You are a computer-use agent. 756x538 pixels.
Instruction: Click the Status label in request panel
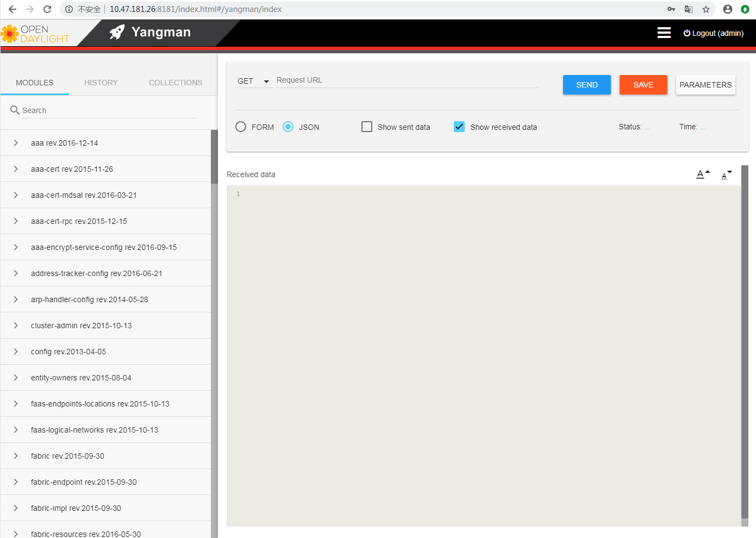630,127
